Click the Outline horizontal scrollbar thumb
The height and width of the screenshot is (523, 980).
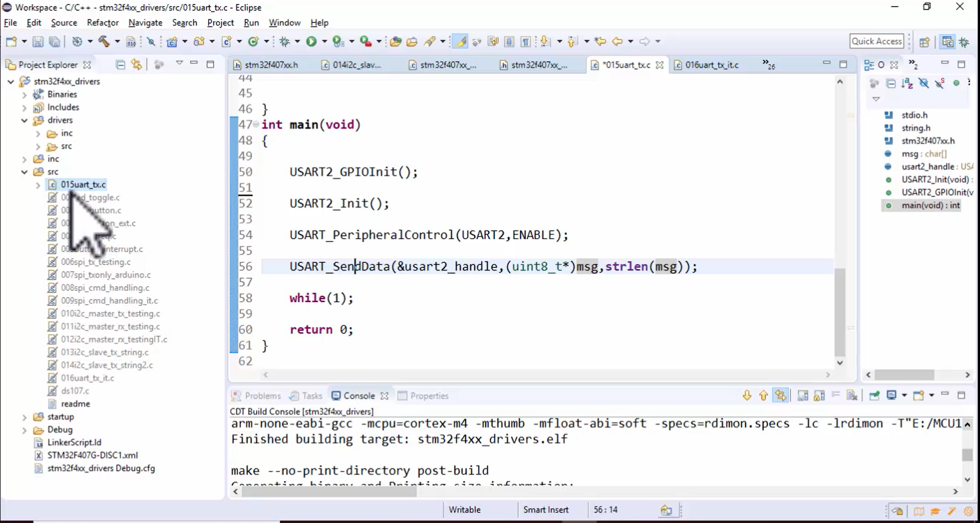click(904, 375)
